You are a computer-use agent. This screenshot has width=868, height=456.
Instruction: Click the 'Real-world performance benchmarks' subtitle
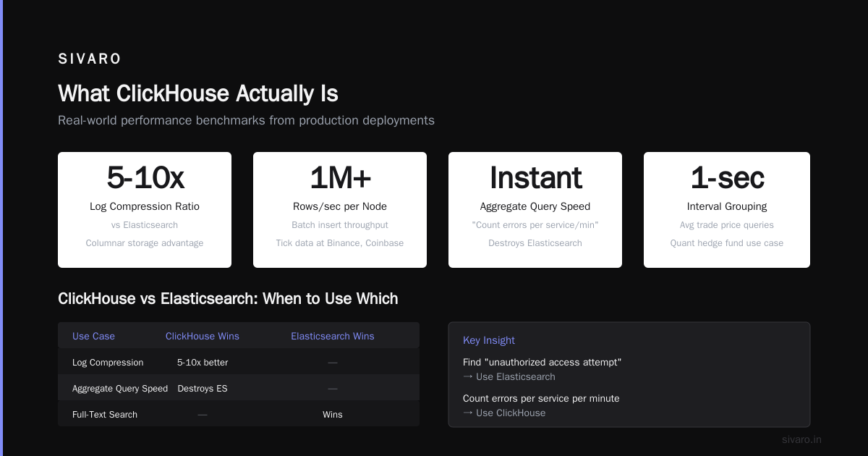[246, 120]
